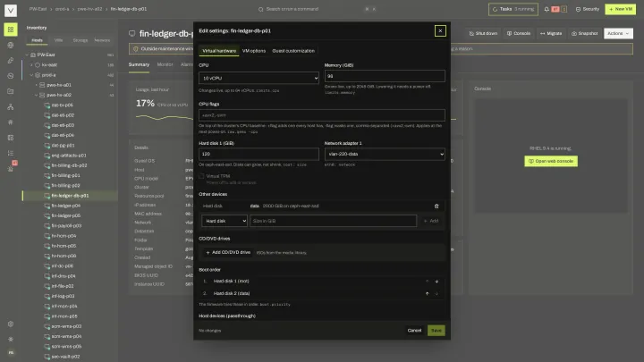This screenshot has width=644, height=362.
Task: Click the folder icon in the left rail
Action: 11,91
